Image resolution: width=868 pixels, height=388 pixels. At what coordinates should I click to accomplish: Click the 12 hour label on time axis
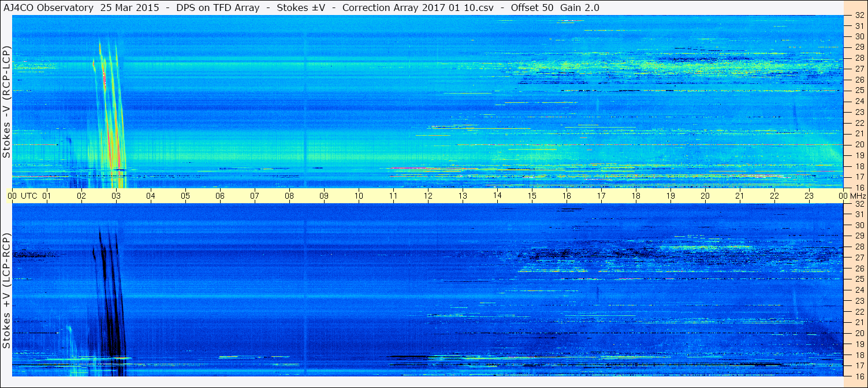tap(428, 196)
